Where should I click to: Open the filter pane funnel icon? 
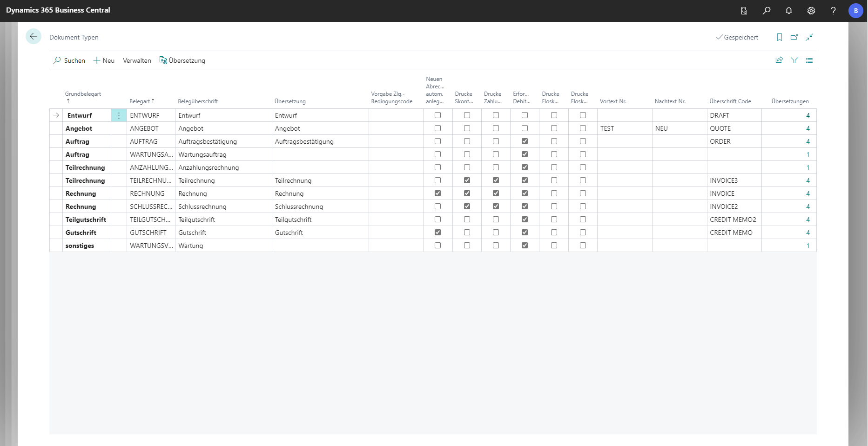(794, 60)
